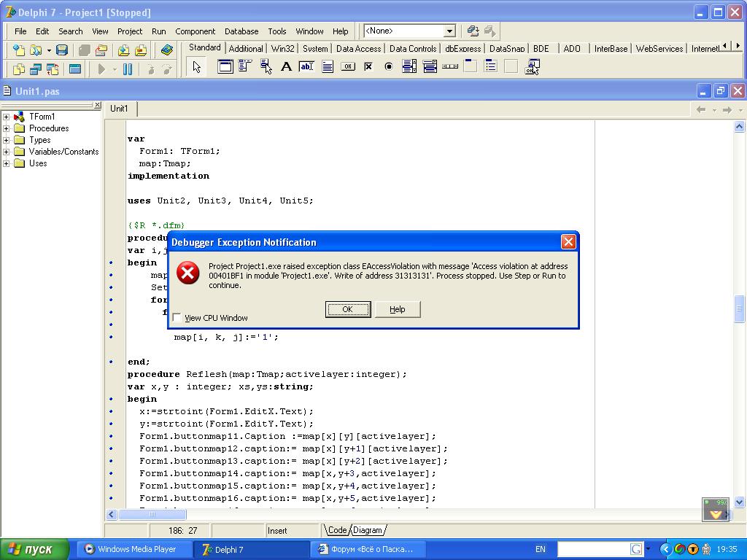Select the Edit component icon

tap(307, 67)
